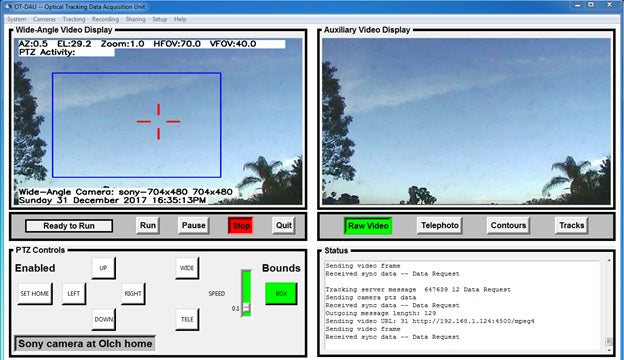Screen dimensions: 624x360
Task: Click the Run button
Action: coord(148,226)
